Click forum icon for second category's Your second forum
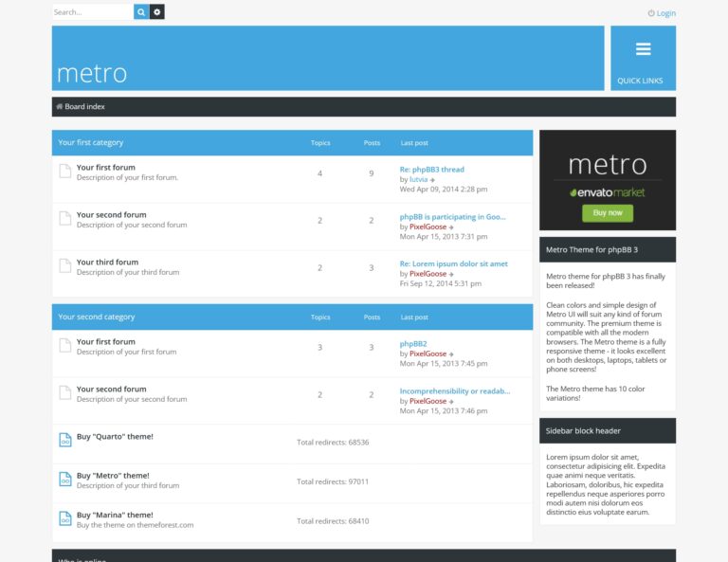Viewport: 728px width, 562px height. (x=65, y=392)
